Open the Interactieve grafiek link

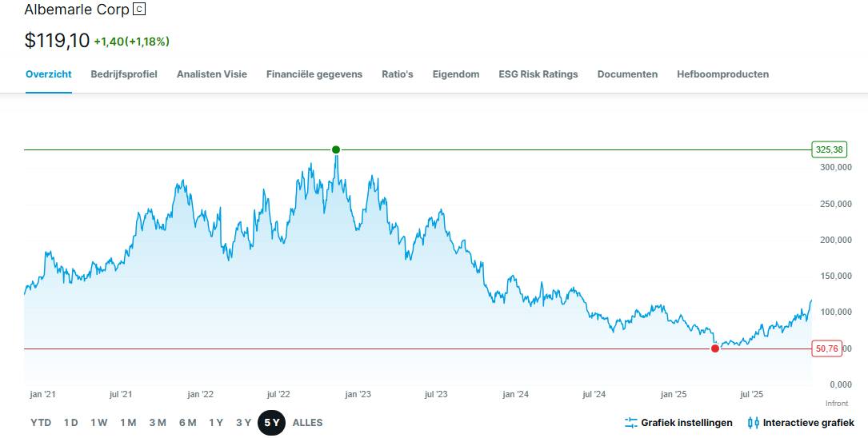pyautogui.click(x=808, y=423)
